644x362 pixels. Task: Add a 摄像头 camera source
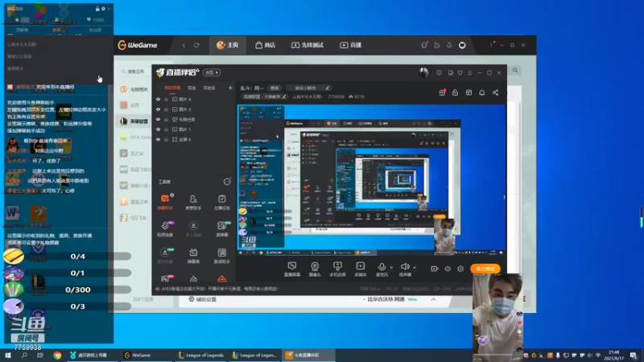coord(315,269)
